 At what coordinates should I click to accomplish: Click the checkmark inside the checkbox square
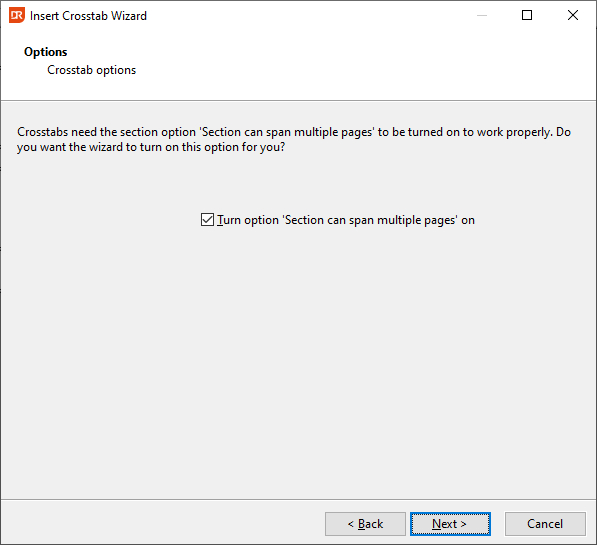click(x=207, y=220)
